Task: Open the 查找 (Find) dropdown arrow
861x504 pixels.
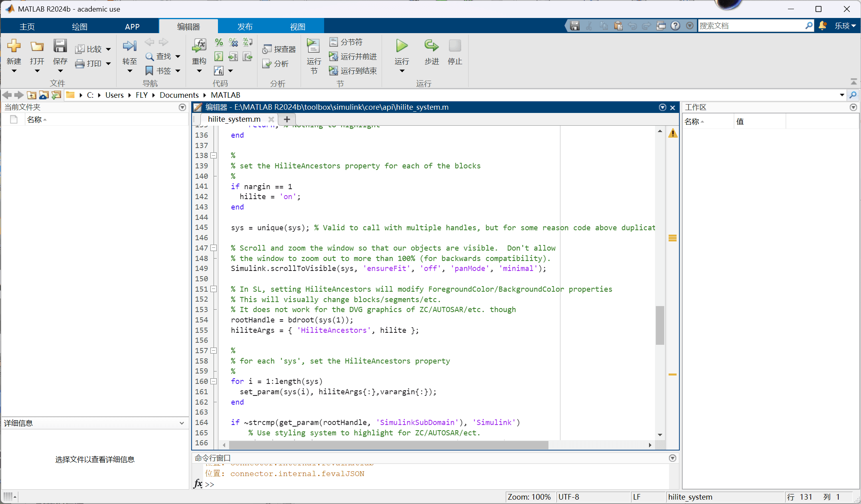Action: click(178, 57)
